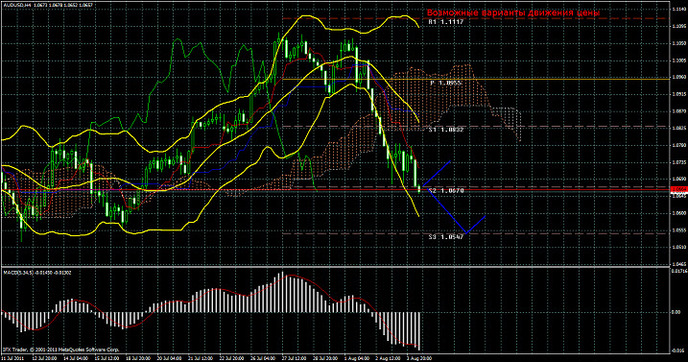Select the upward blue forecast arrow line

[x=437, y=175]
